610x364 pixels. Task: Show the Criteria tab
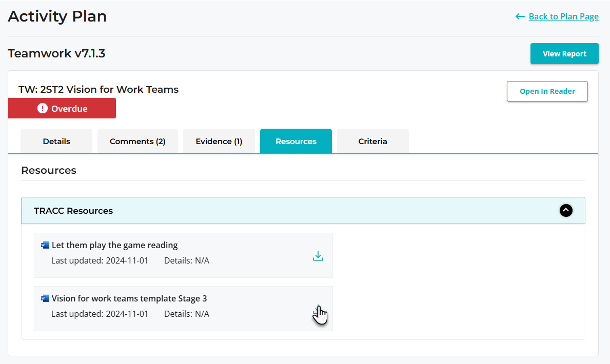373,141
